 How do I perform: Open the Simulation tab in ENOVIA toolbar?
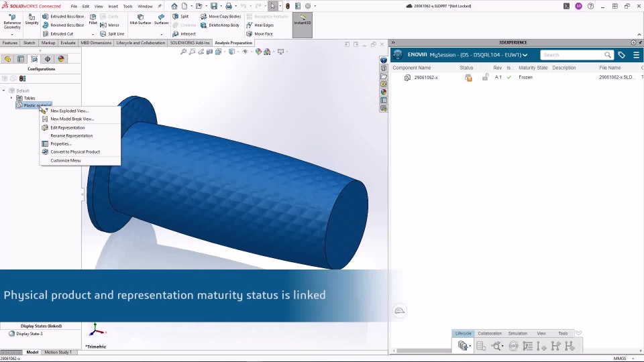coord(517,333)
